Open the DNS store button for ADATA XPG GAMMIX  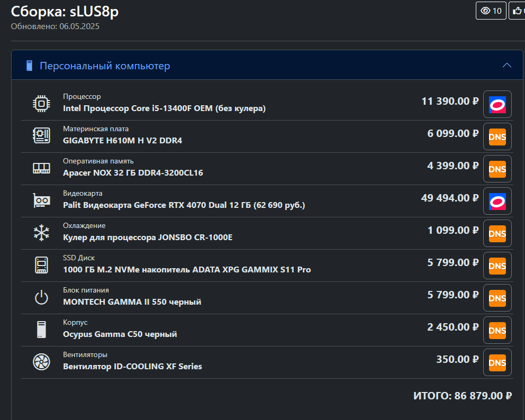(x=497, y=266)
